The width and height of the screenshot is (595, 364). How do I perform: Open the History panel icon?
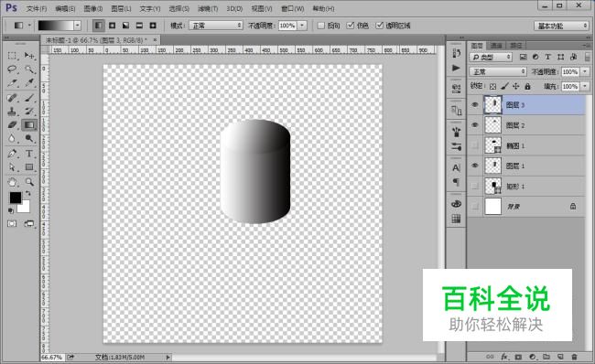(x=456, y=53)
